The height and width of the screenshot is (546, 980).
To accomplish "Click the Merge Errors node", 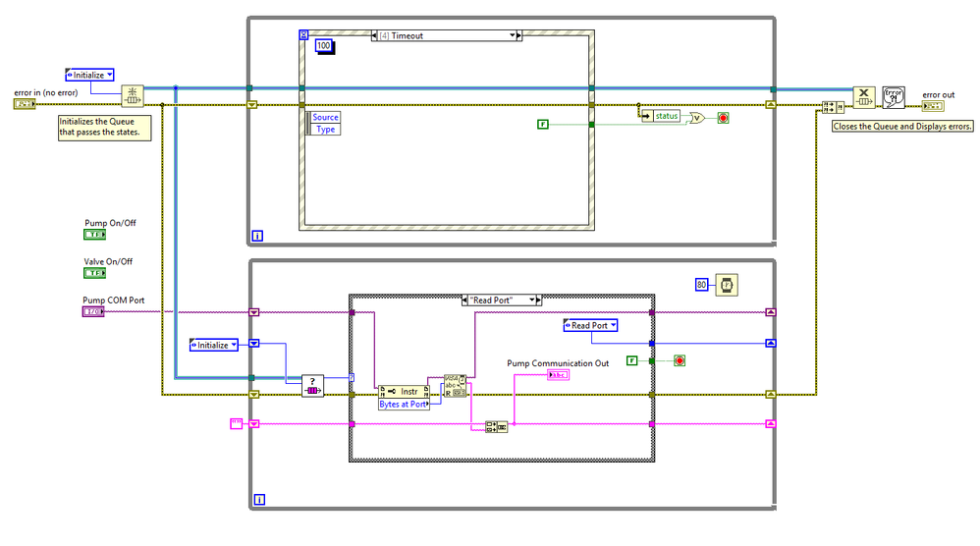I will coord(833,107).
